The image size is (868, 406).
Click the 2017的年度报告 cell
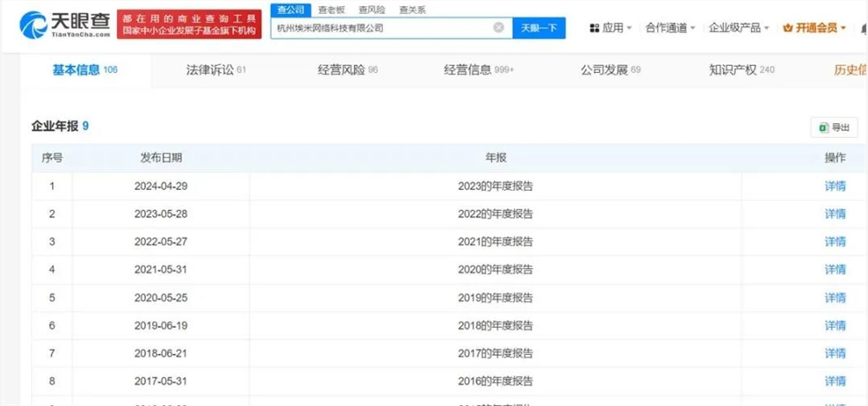pyautogui.click(x=496, y=353)
